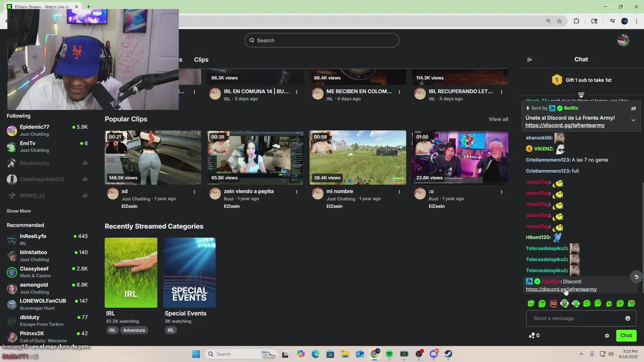Open the Special Events category card

click(x=189, y=273)
